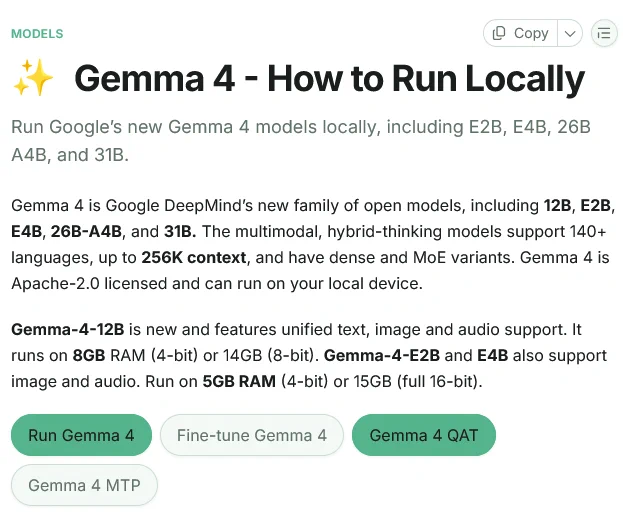Open the MODELS breadcrumb section
The width and height of the screenshot is (623, 524).
(37, 34)
